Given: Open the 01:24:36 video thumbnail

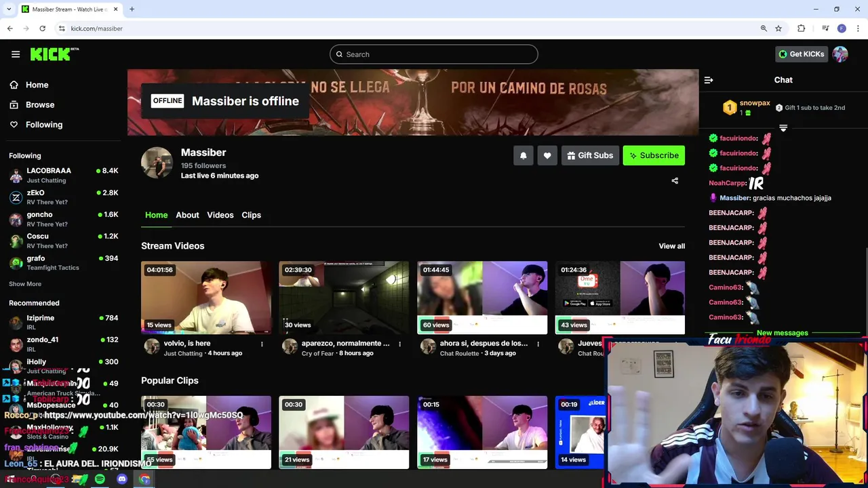Looking at the screenshot, I should click(620, 298).
